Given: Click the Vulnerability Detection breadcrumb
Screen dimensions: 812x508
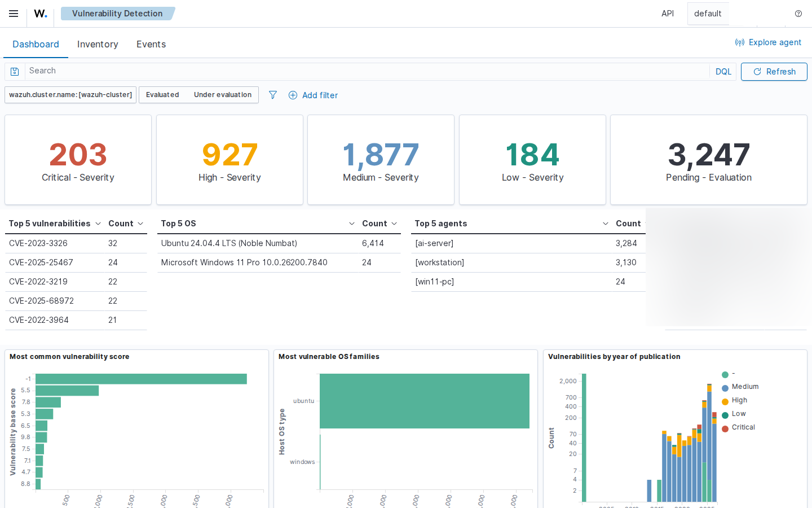Looking at the screenshot, I should coord(117,14).
